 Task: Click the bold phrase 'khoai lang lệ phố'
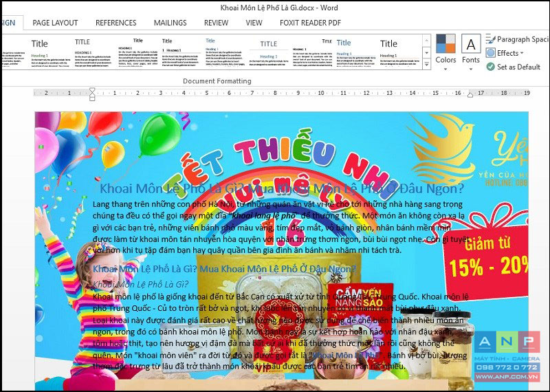(264, 215)
